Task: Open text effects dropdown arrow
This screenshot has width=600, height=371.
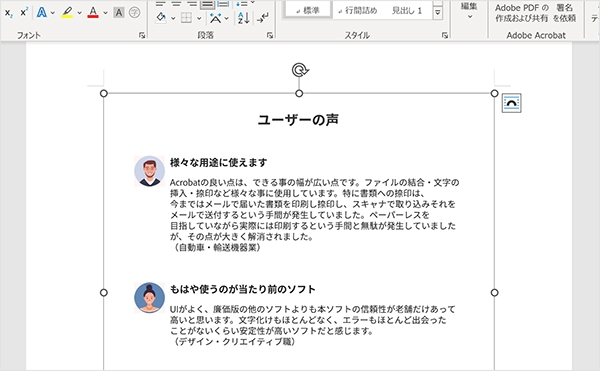Action: pyautogui.click(x=53, y=13)
